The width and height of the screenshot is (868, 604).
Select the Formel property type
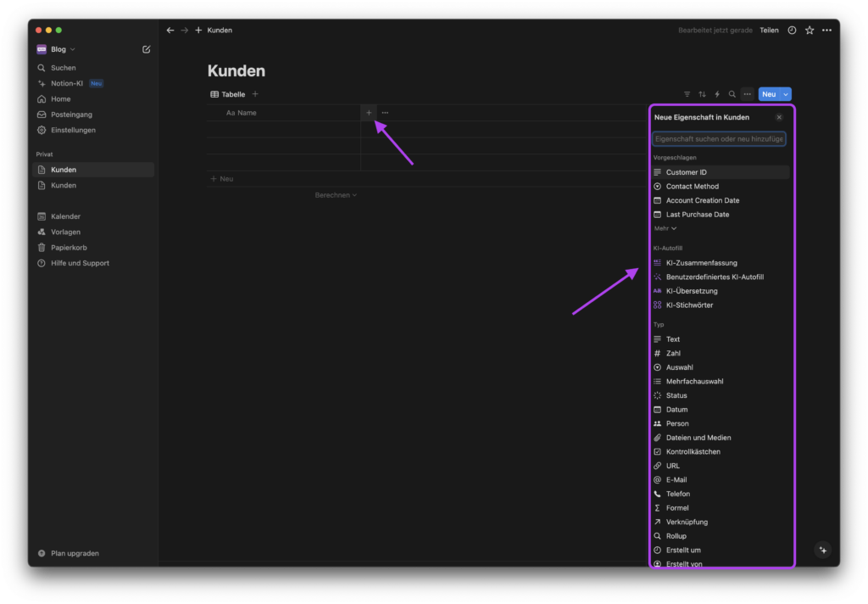tap(721, 508)
